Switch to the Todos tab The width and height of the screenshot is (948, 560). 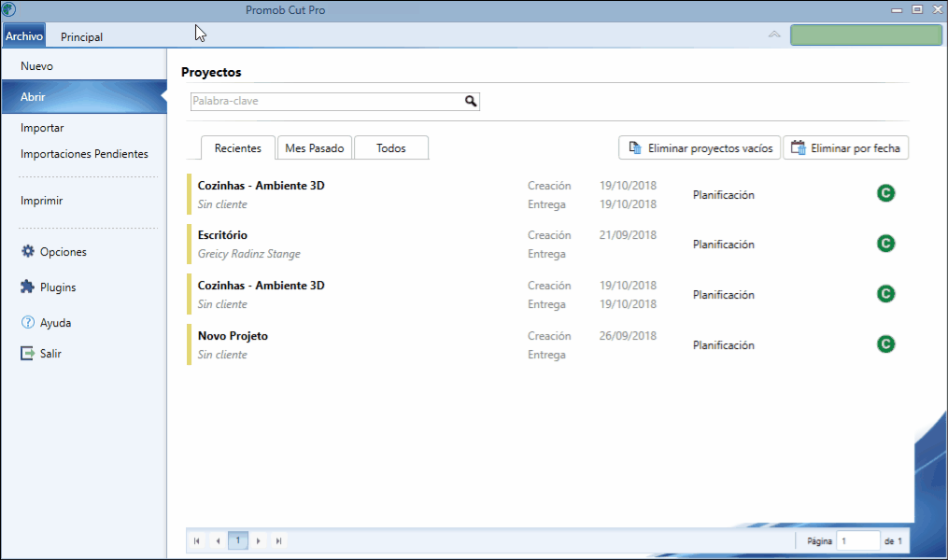coord(391,148)
